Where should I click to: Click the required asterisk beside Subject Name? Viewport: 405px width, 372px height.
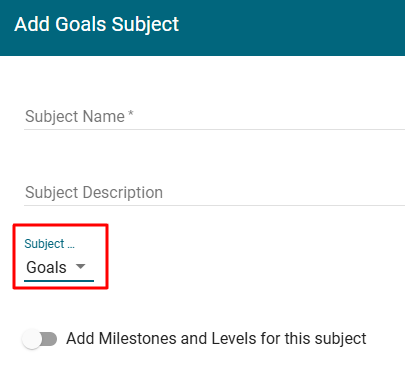pyautogui.click(x=131, y=114)
